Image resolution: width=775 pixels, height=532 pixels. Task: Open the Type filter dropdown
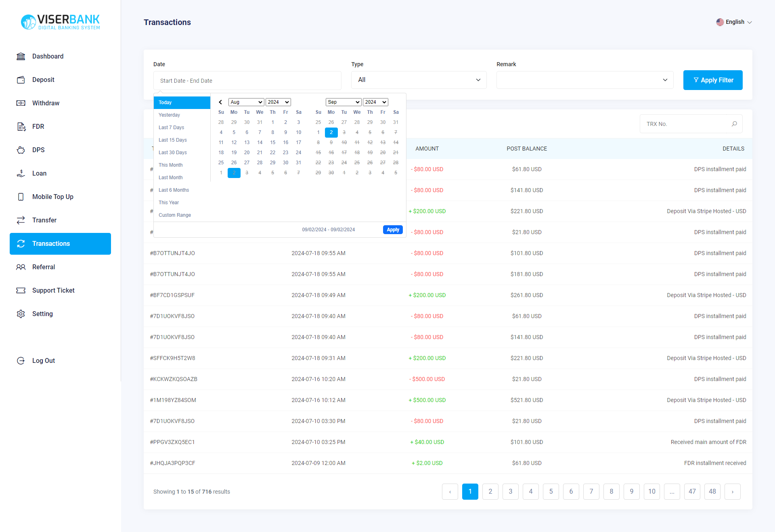(418, 80)
